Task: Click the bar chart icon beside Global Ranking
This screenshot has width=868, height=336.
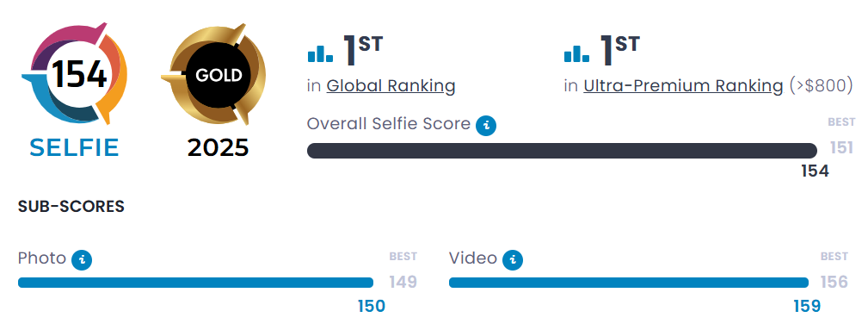Action: pyautogui.click(x=321, y=53)
